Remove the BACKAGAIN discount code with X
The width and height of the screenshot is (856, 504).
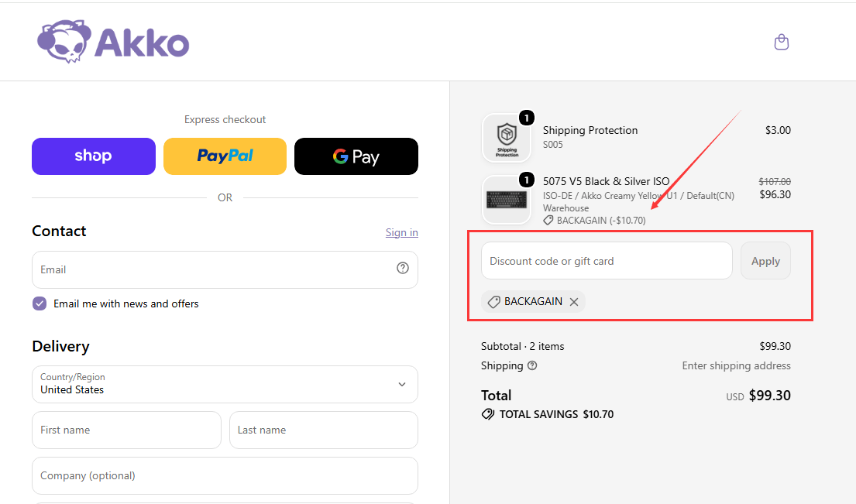coord(574,302)
